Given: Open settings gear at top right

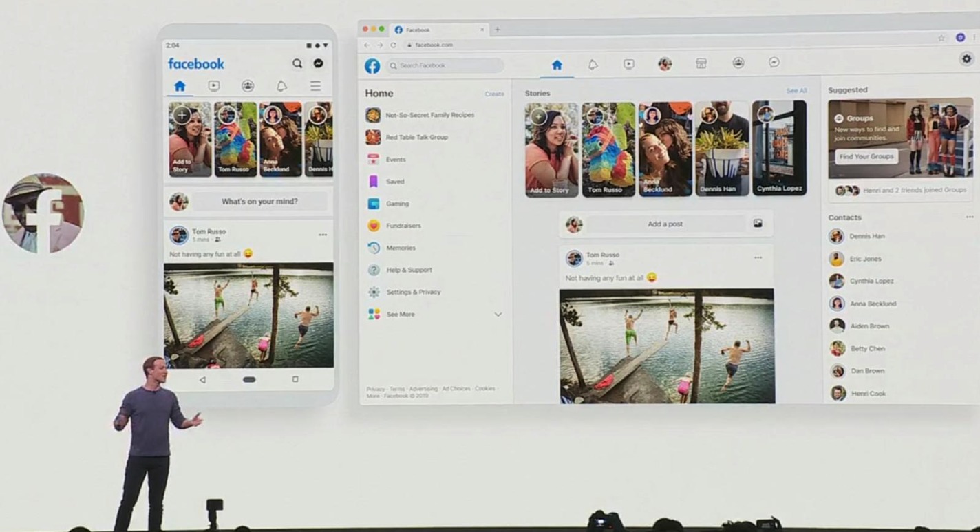Looking at the screenshot, I should click(967, 59).
